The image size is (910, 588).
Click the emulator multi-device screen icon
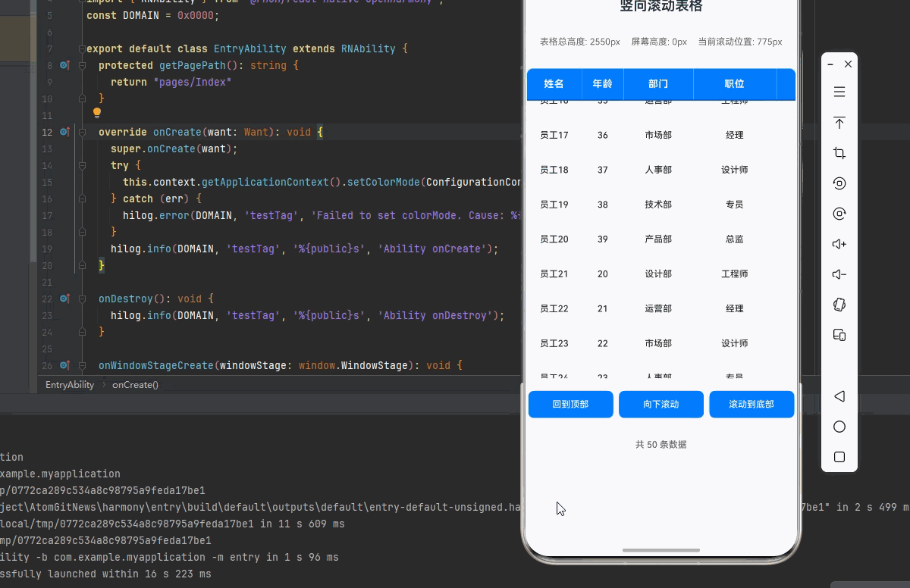[839, 335]
